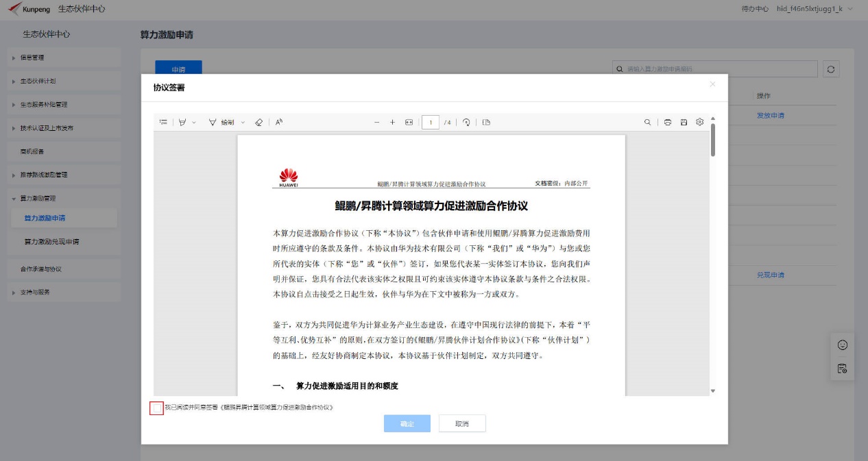Click the PDF scrollbar down arrow
Viewport: 868px width, 461px height.
click(712, 390)
